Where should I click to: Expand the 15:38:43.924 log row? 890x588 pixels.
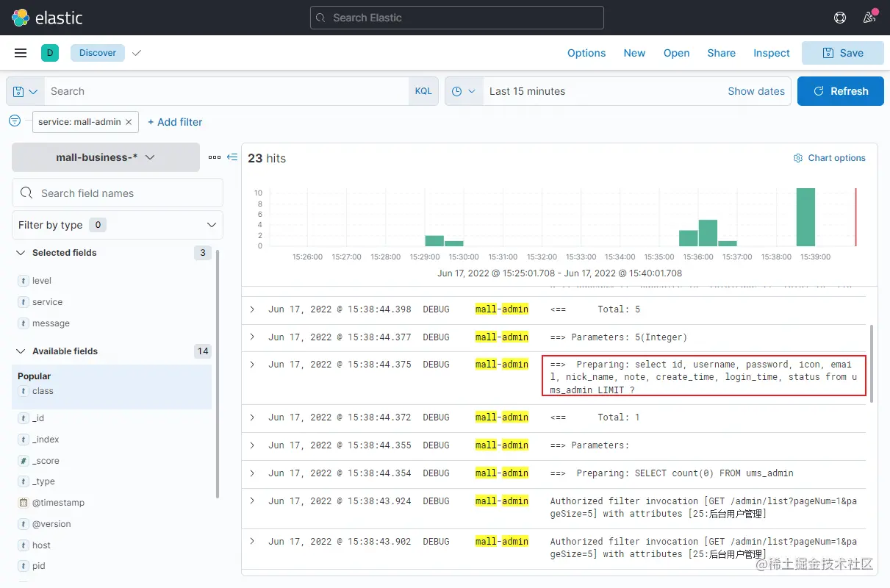[252, 501]
